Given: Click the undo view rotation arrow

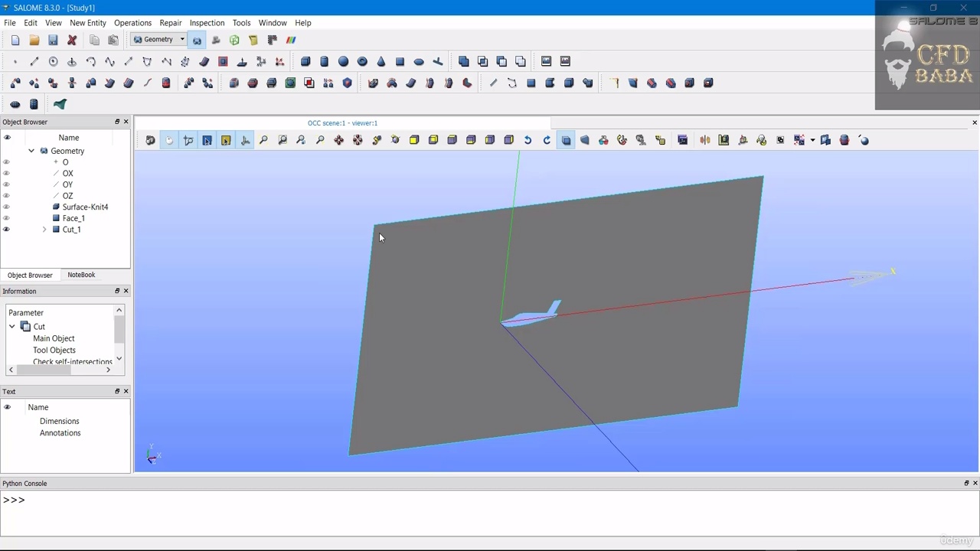Looking at the screenshot, I should [528, 140].
